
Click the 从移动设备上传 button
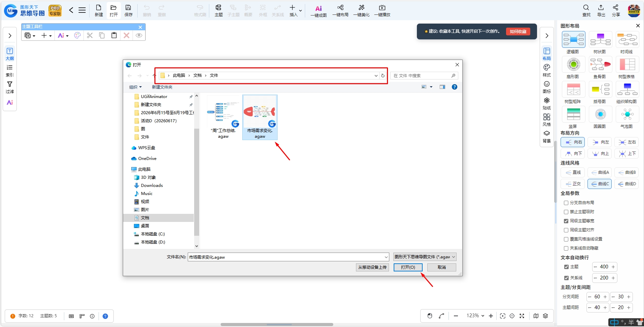(x=372, y=267)
